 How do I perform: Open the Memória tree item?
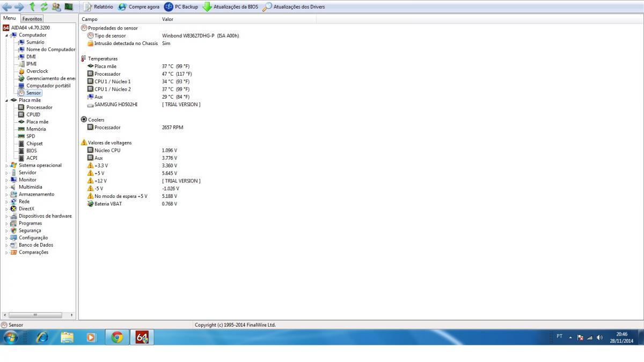click(x=36, y=129)
